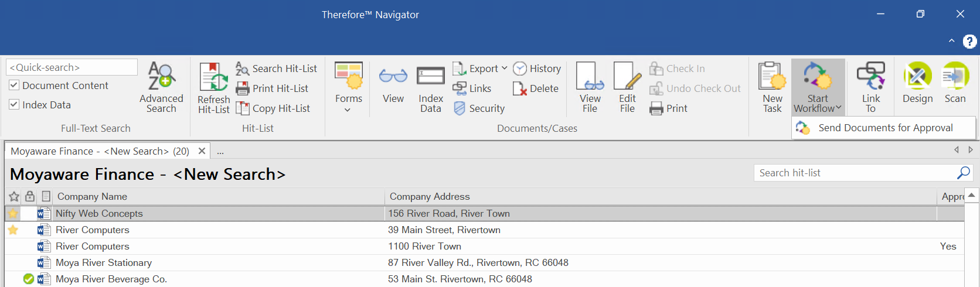980x287 pixels.
Task: Click the Appr column header
Action: pyautogui.click(x=952, y=197)
